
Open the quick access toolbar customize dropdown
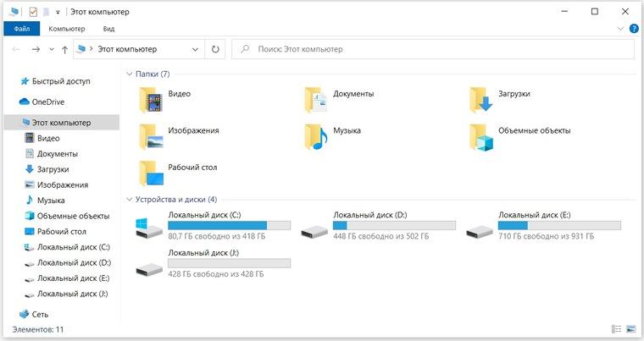coord(58,13)
